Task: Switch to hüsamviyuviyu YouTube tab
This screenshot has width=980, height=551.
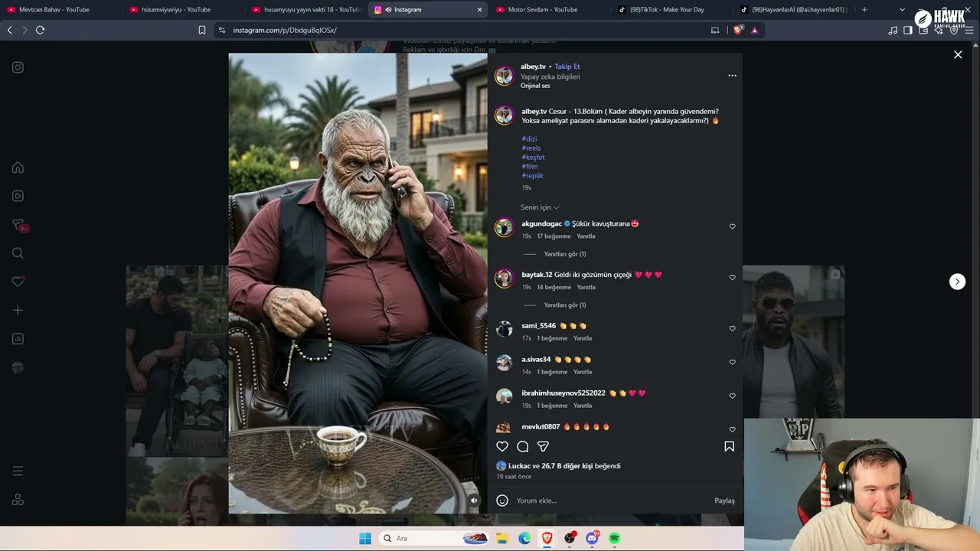Action: (184, 10)
